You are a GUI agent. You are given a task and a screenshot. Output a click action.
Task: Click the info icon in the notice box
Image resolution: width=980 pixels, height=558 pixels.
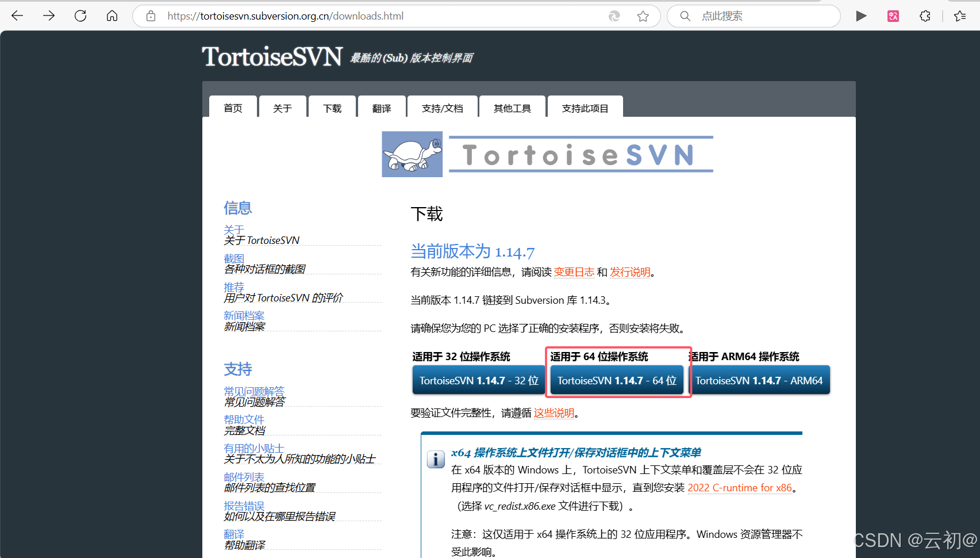tap(436, 459)
